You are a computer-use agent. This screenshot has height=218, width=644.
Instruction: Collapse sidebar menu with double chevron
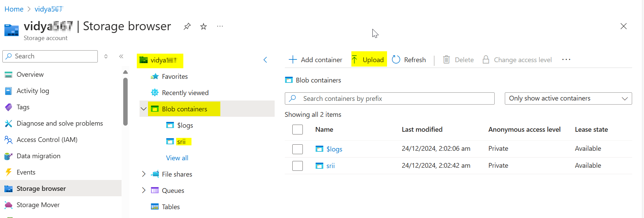click(121, 56)
